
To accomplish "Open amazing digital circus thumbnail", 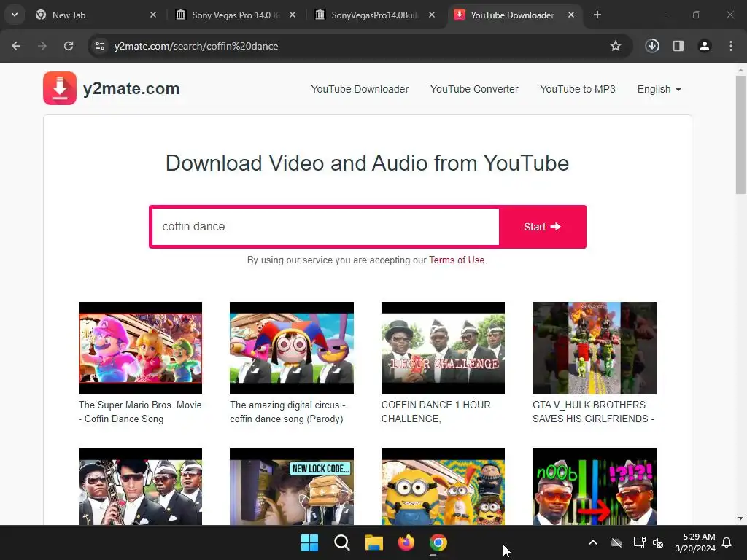I will click(x=292, y=348).
